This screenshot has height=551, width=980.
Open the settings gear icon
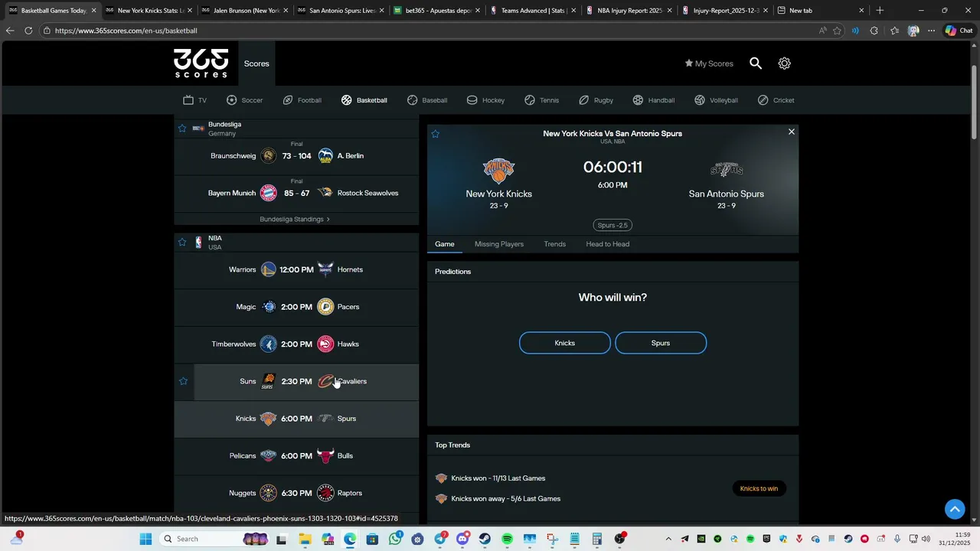point(784,64)
